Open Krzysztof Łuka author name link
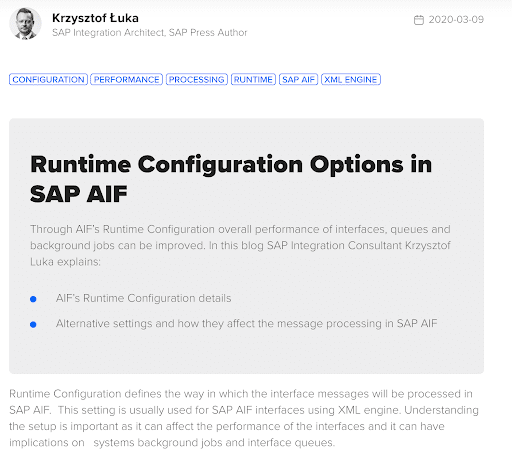 95,18
